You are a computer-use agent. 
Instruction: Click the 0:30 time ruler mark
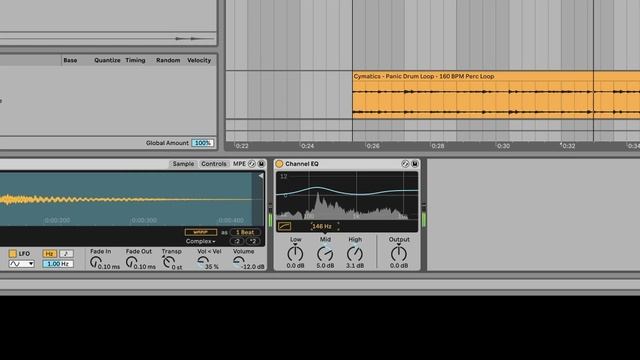[x=503, y=146]
